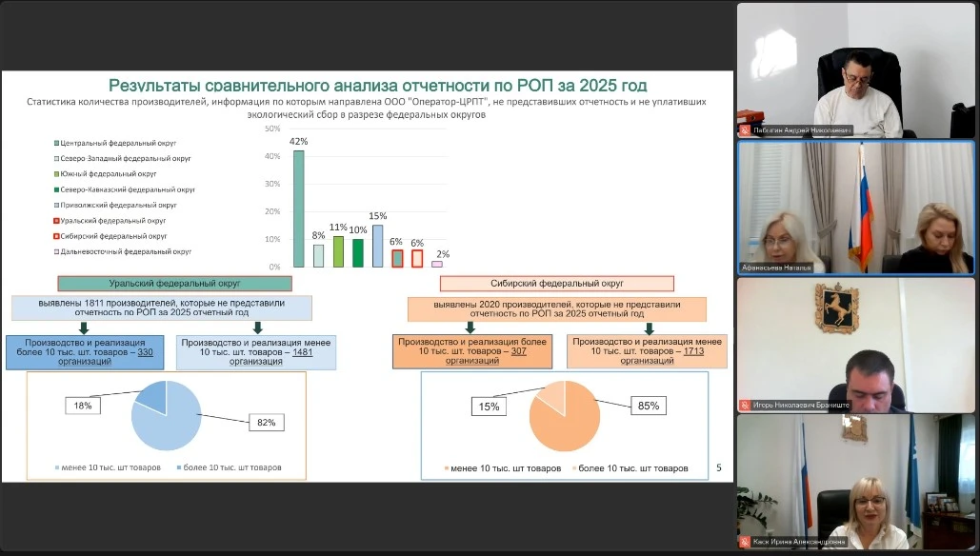The height and width of the screenshot is (556, 980).
Task: Click the orange Сибирский pie chart
Action: [565, 416]
